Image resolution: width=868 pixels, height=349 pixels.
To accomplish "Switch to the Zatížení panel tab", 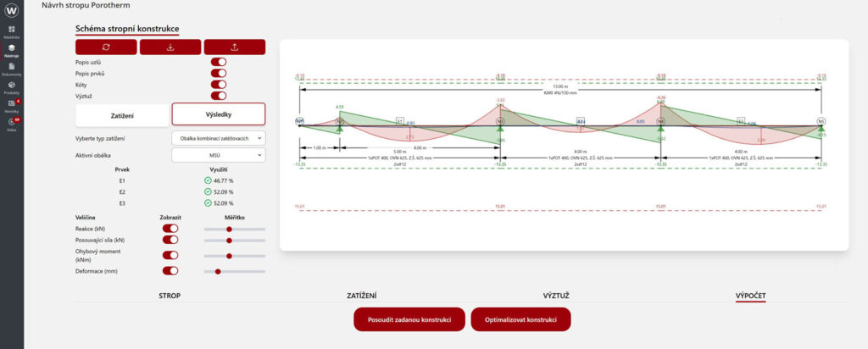I will click(x=122, y=114).
